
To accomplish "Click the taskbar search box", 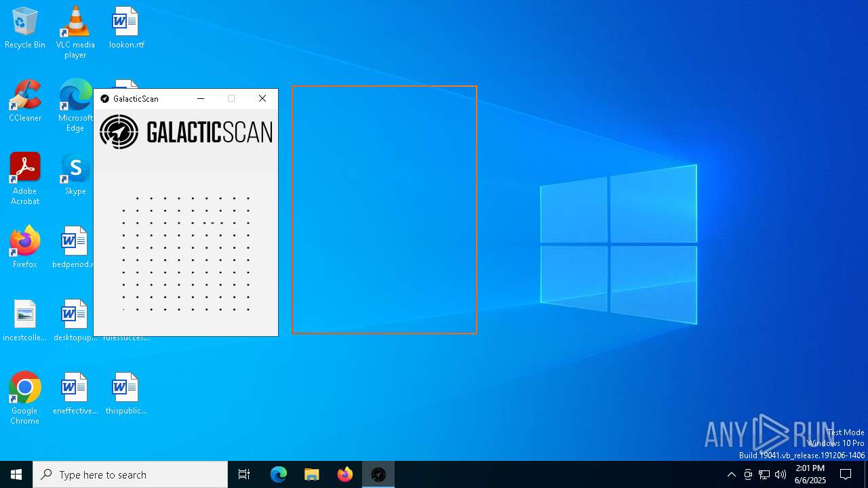I will point(130,474).
